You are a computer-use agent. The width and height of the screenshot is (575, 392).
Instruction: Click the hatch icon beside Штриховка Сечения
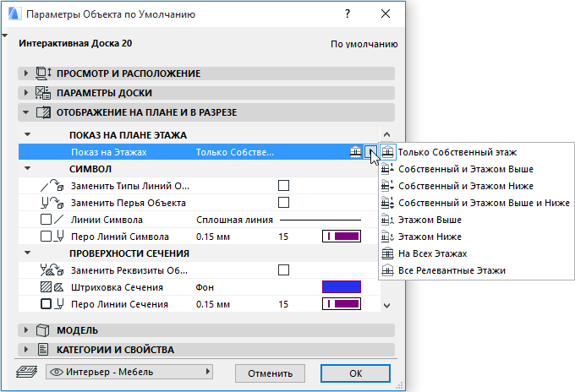[52, 287]
